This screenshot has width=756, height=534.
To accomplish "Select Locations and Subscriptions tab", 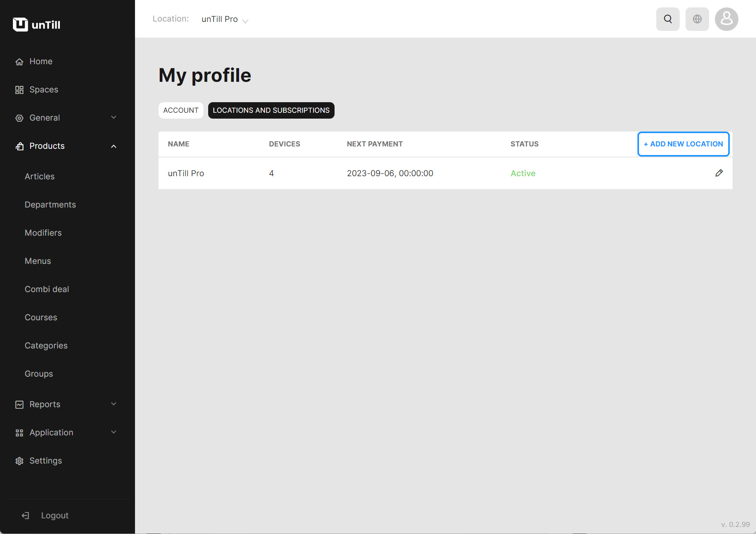I will pyautogui.click(x=271, y=110).
